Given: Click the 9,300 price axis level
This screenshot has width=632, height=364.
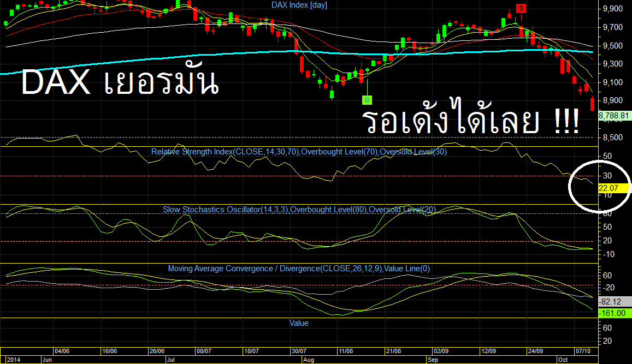Looking at the screenshot, I should click(613, 64).
